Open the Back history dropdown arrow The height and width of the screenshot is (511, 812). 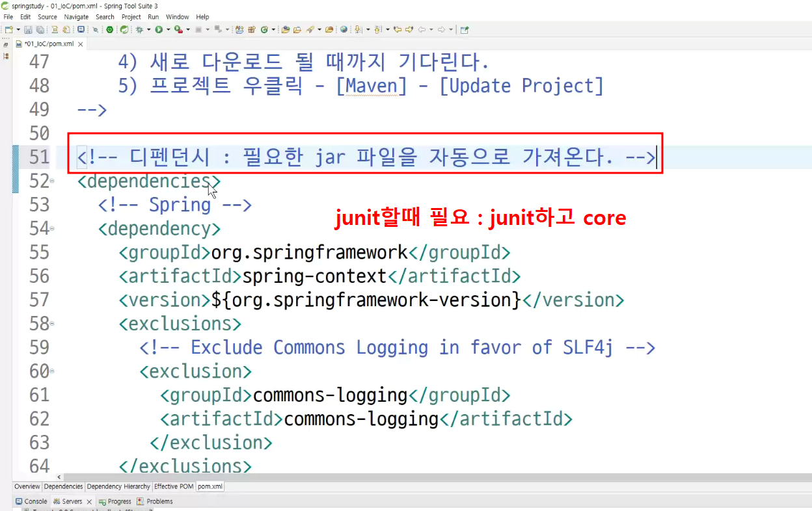pyautogui.click(x=431, y=29)
